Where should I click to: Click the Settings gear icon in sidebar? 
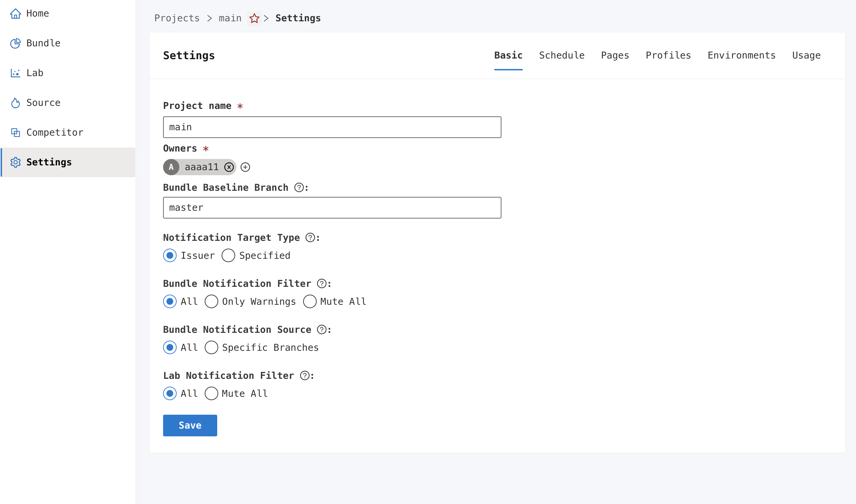pos(15,162)
